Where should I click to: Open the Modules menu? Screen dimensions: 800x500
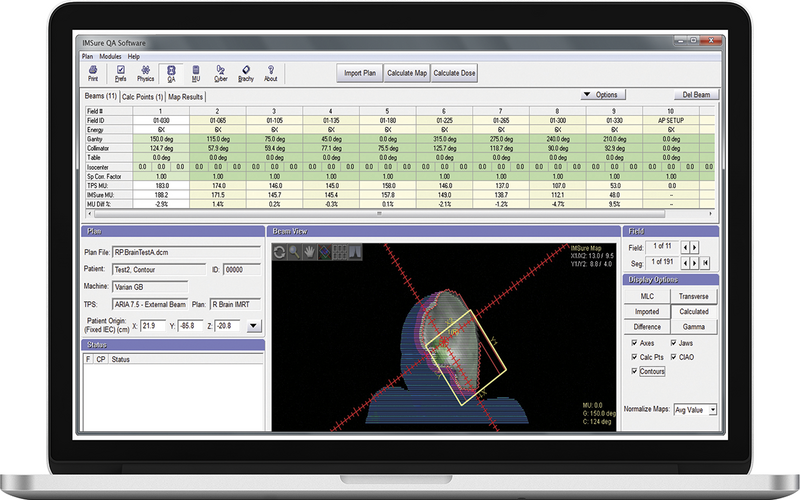110,56
